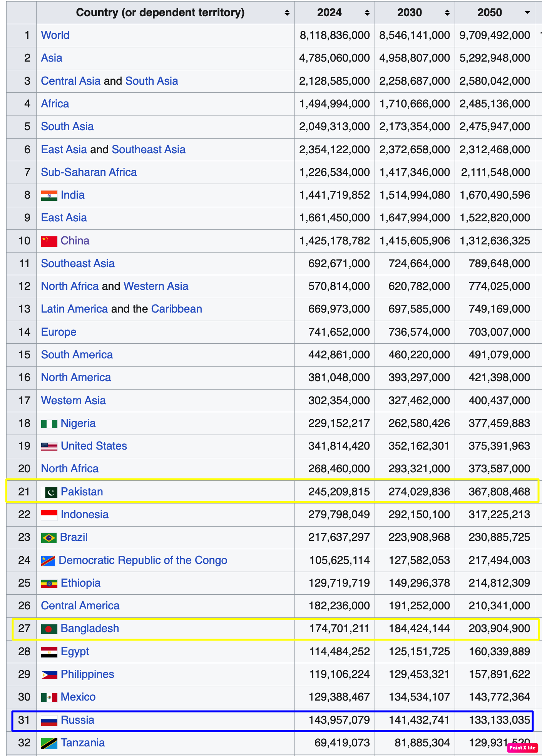Open the Sub-Saharan Africa link
This screenshot has width=542, height=756.
[89, 172]
